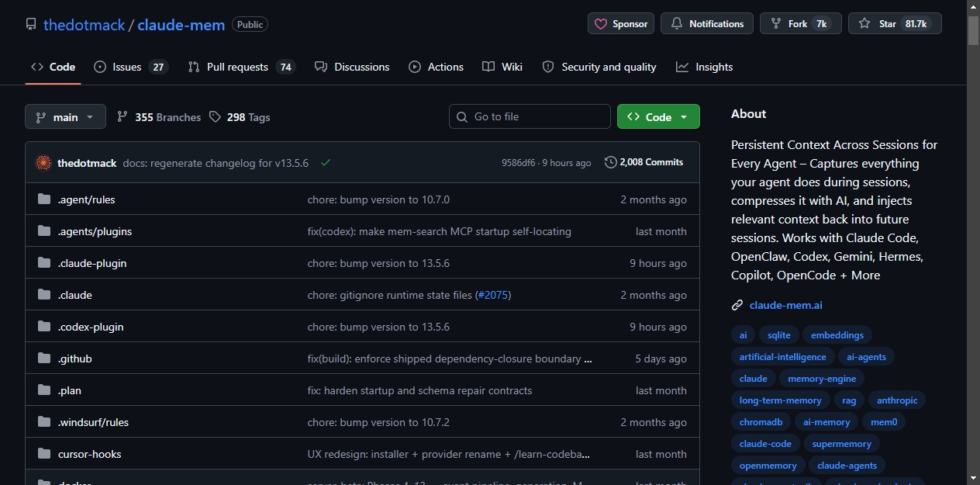Open the main branch dropdown

click(65, 117)
